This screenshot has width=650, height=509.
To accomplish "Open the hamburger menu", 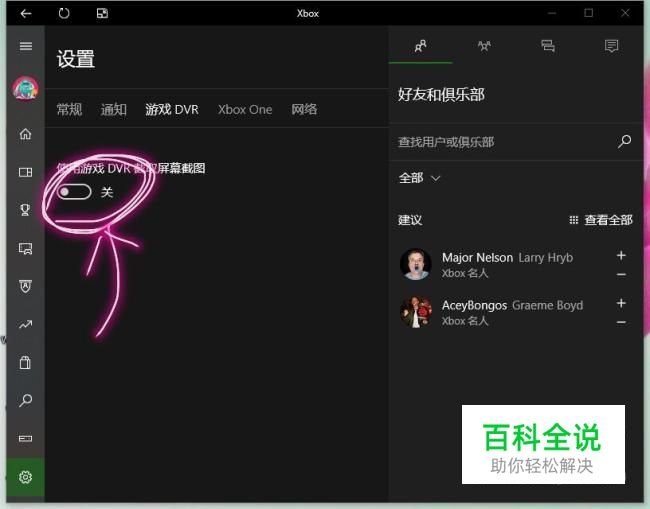I will 26,46.
